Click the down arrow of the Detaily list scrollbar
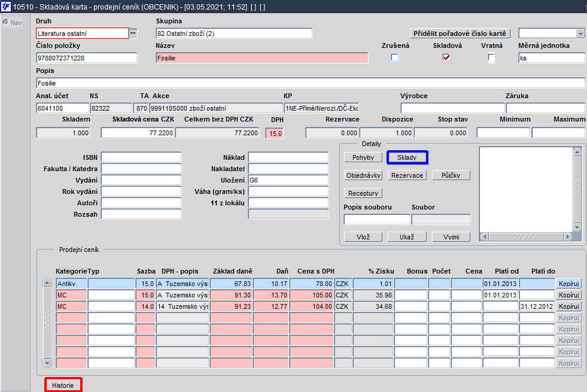The width and height of the screenshot is (587, 392). click(577, 227)
